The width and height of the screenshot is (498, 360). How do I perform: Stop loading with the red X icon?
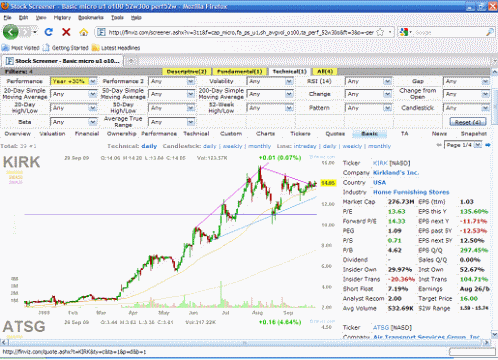(x=66, y=32)
